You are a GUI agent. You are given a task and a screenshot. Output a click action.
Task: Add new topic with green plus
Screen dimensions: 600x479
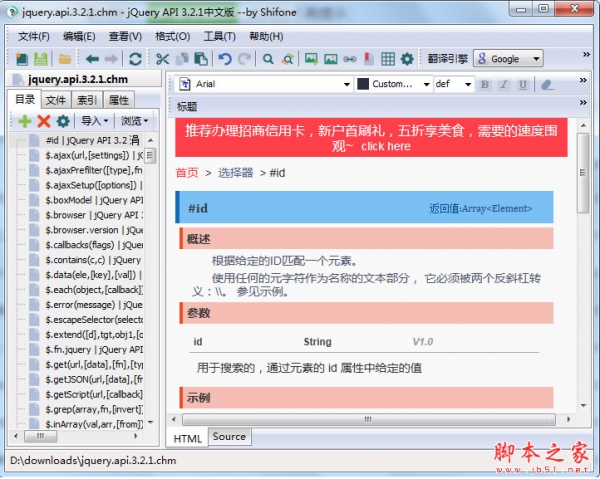(x=25, y=121)
